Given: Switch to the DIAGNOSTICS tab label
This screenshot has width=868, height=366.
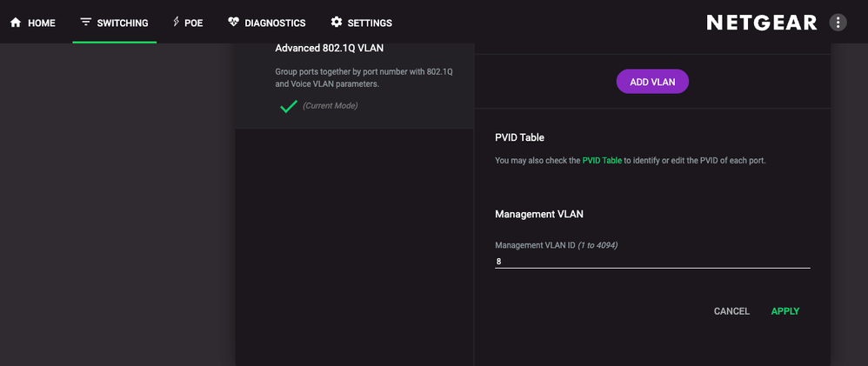Looking at the screenshot, I should (x=275, y=23).
